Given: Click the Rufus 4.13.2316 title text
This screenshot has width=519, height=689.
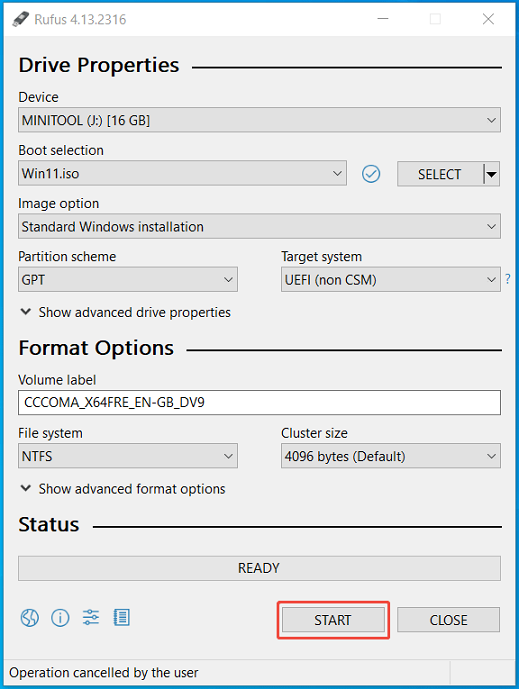Looking at the screenshot, I should pyautogui.click(x=80, y=20).
